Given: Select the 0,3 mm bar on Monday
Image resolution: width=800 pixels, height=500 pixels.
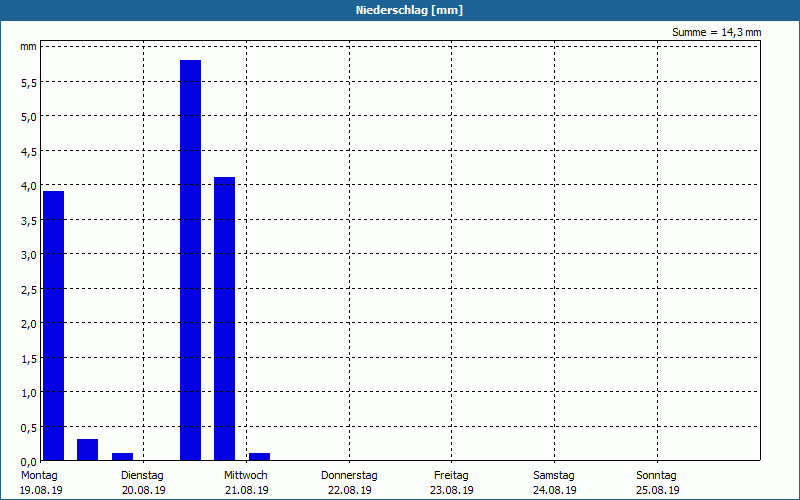Looking at the screenshot, I should click(87, 449).
